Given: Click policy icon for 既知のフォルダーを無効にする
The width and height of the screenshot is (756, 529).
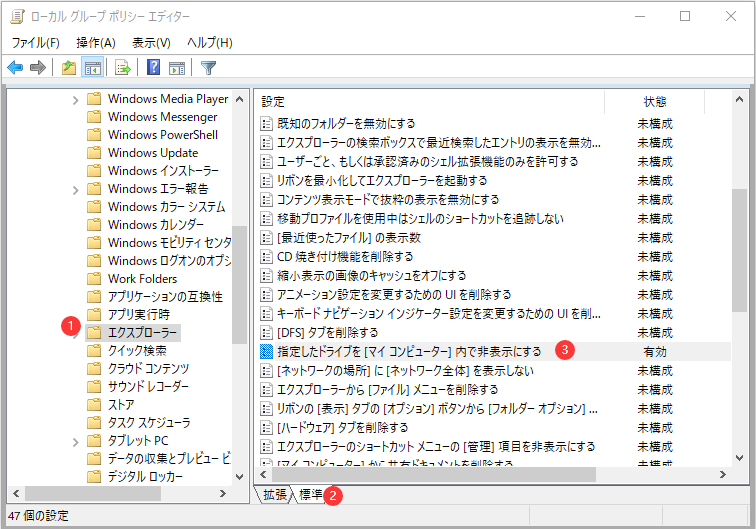Looking at the screenshot, I should (266, 124).
